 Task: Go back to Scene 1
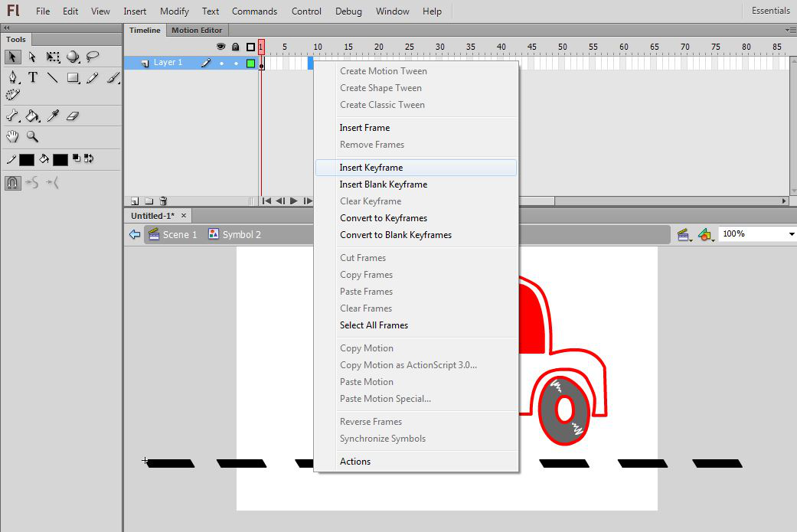tap(172, 235)
